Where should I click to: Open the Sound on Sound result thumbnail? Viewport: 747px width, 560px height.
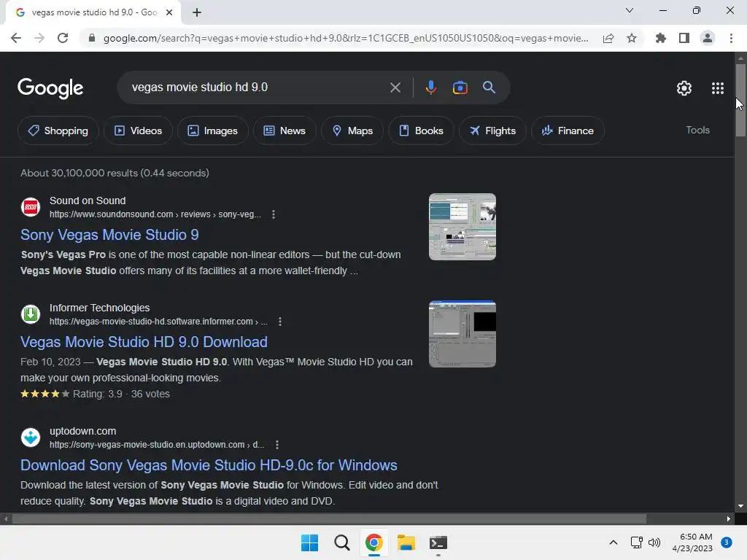pos(462,227)
